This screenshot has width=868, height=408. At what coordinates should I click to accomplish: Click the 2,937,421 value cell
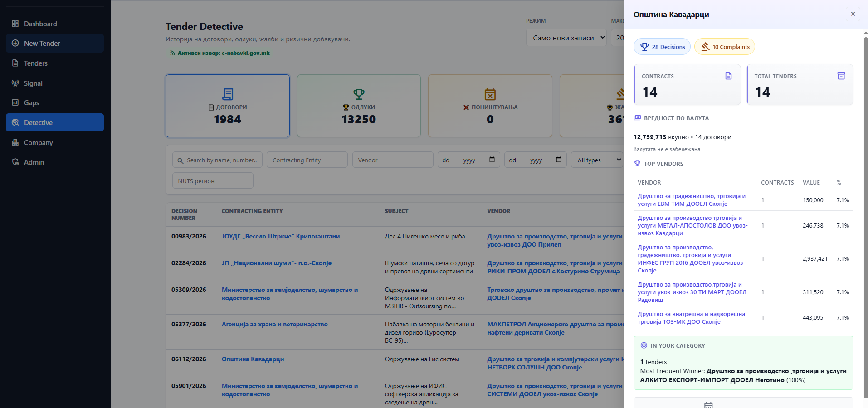click(x=815, y=259)
